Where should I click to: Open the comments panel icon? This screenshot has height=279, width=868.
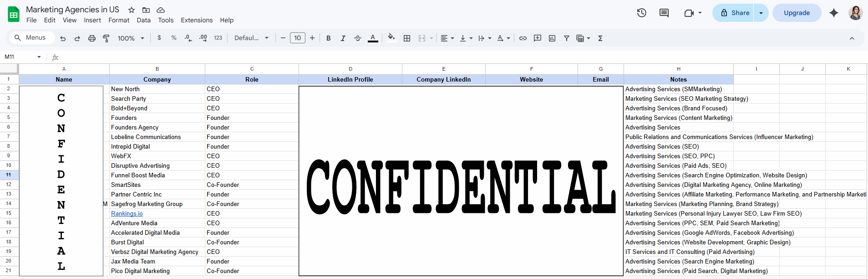click(664, 13)
